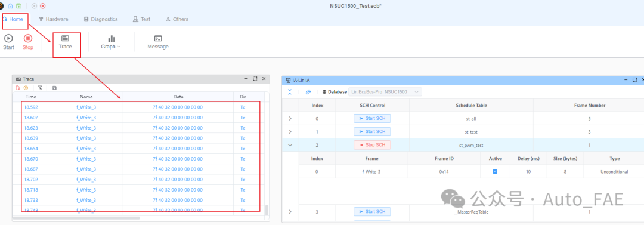Click the link/disconnect icon in IA-Lin toolbar
The height and width of the screenshot is (225, 644).
click(x=308, y=92)
